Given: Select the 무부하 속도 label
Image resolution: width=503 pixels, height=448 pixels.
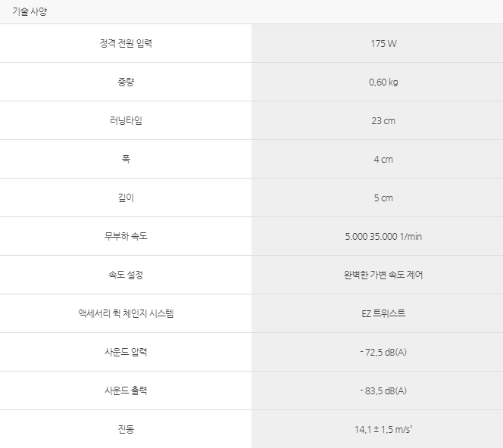Looking at the screenshot, I should 126,236.
